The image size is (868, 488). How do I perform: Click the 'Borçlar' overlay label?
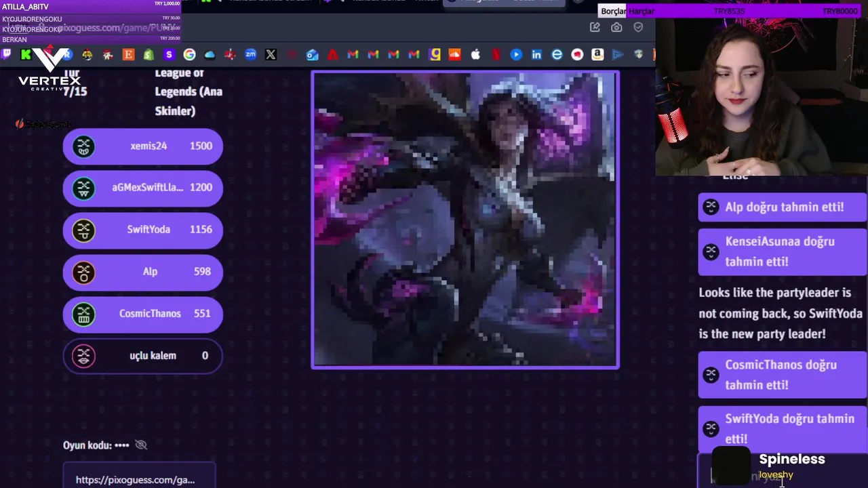(x=614, y=12)
